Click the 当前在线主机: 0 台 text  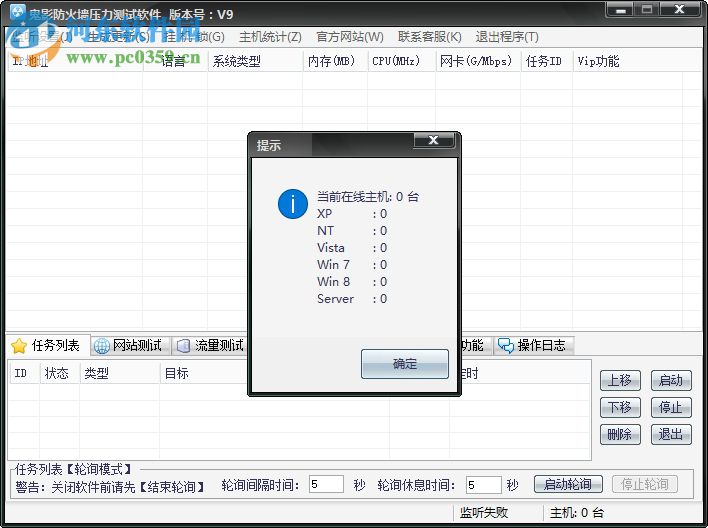[368, 196]
